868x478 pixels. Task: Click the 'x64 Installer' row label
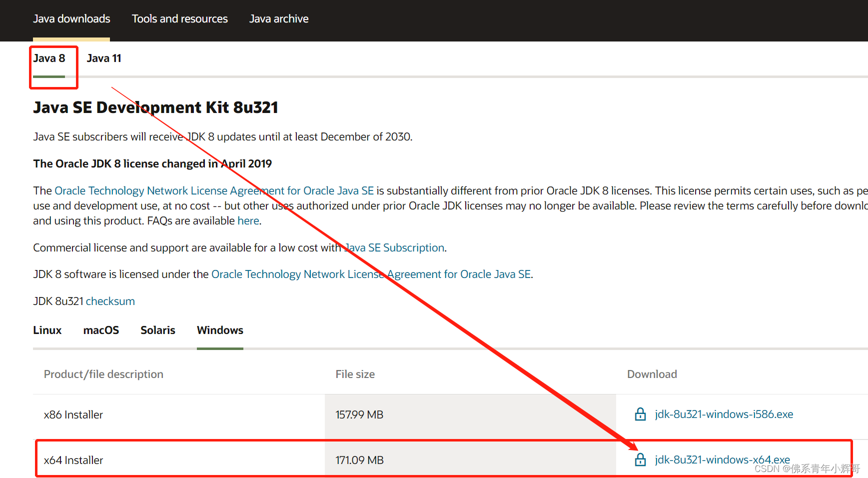73,460
